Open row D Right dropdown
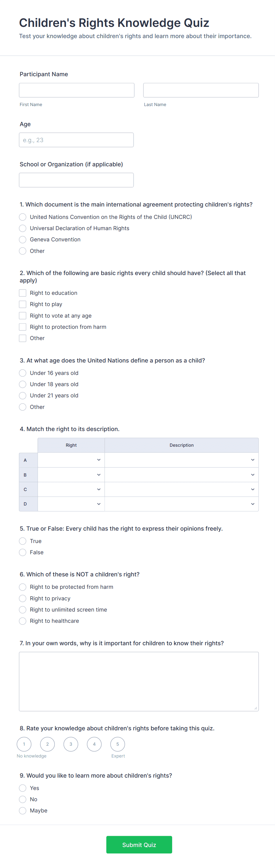 pos(71,504)
